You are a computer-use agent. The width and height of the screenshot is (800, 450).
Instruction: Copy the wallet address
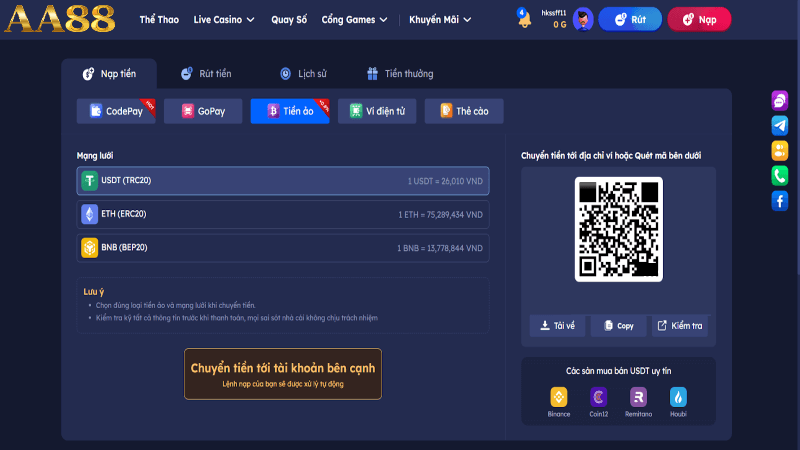tap(618, 326)
